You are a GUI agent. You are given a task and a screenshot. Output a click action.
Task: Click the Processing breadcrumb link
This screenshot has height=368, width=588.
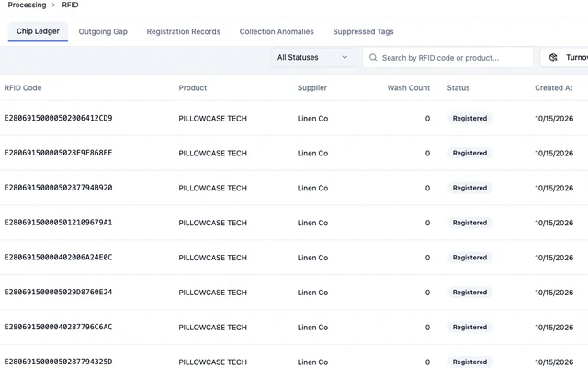click(x=27, y=5)
